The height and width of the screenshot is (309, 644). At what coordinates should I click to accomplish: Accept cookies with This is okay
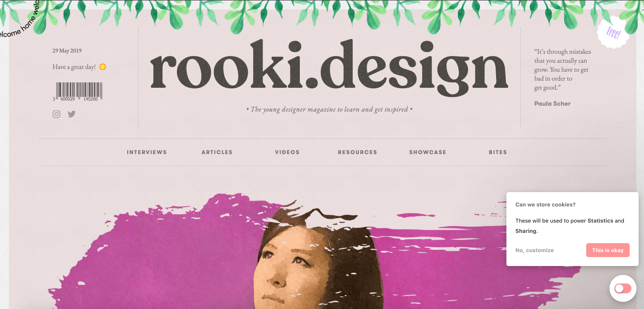click(x=608, y=250)
